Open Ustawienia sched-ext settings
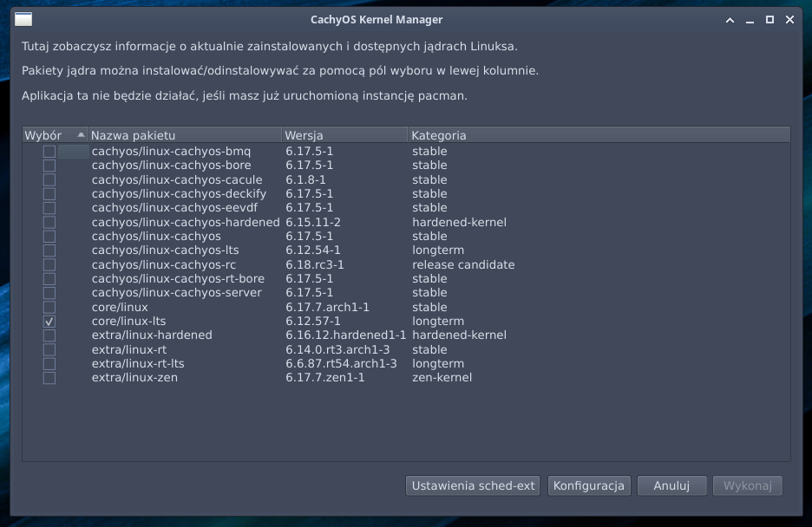Image resolution: width=812 pixels, height=527 pixels. 473,485
